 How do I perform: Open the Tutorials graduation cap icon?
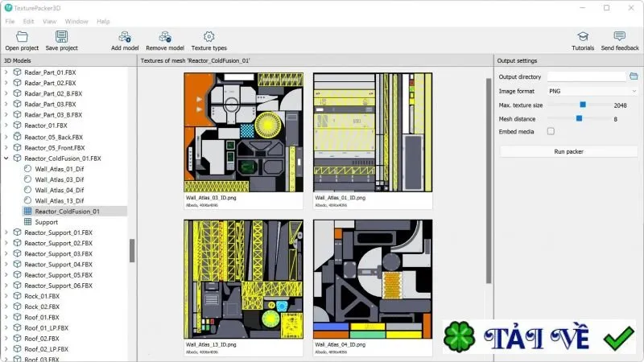tap(583, 36)
